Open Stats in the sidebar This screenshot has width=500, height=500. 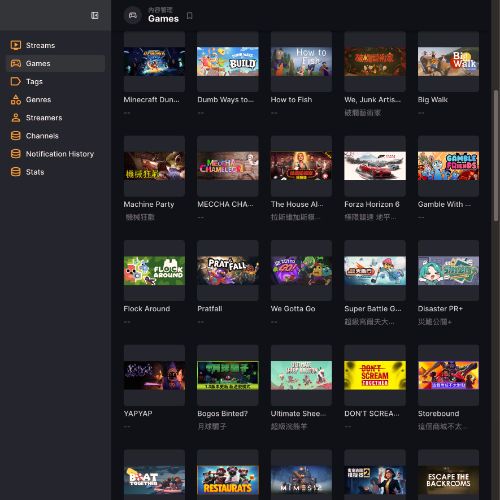coord(56,172)
